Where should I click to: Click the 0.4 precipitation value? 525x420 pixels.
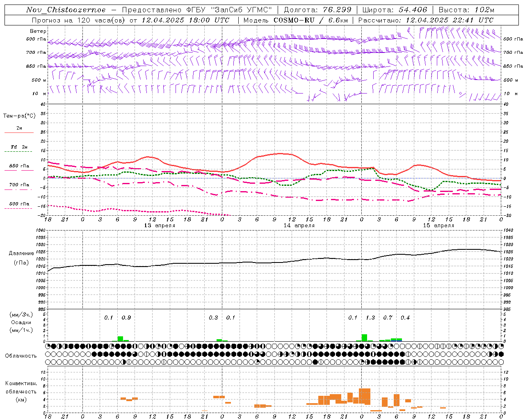(405, 318)
